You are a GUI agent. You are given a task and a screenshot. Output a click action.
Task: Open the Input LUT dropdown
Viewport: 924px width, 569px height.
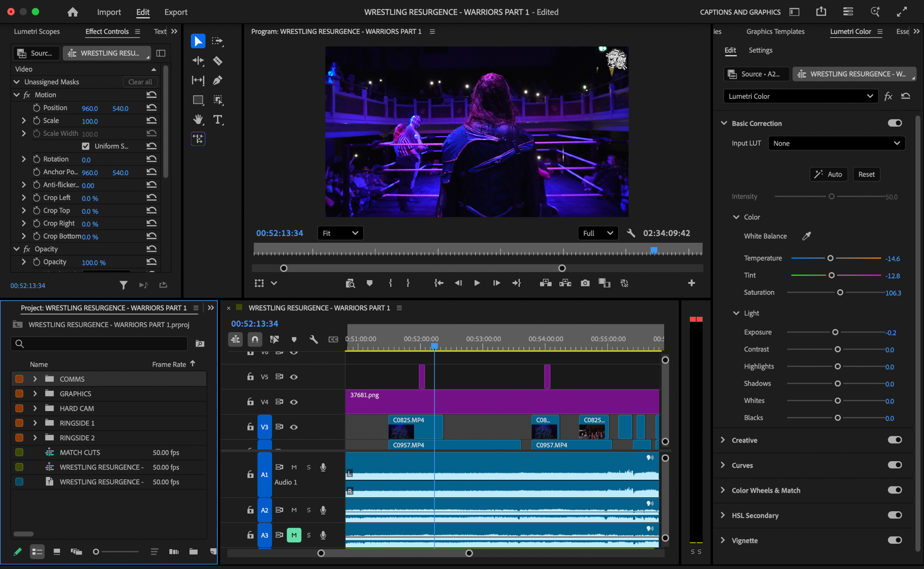[836, 143]
